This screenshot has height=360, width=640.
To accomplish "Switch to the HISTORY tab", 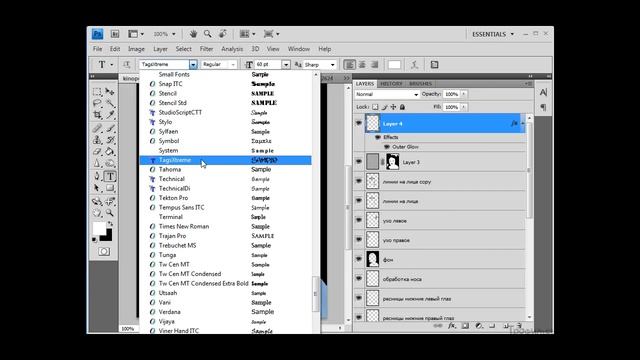I will coord(391,84).
